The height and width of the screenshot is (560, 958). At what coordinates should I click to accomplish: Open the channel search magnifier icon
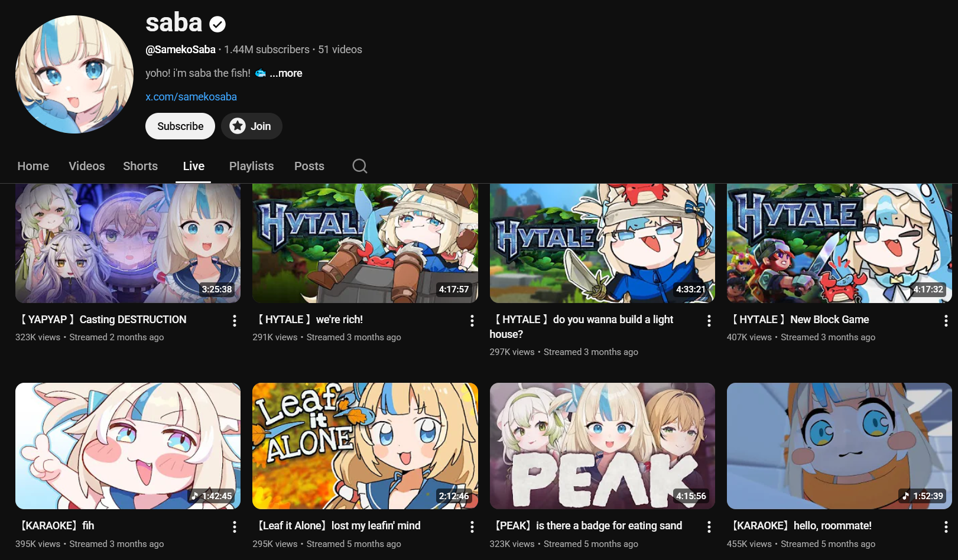360,166
